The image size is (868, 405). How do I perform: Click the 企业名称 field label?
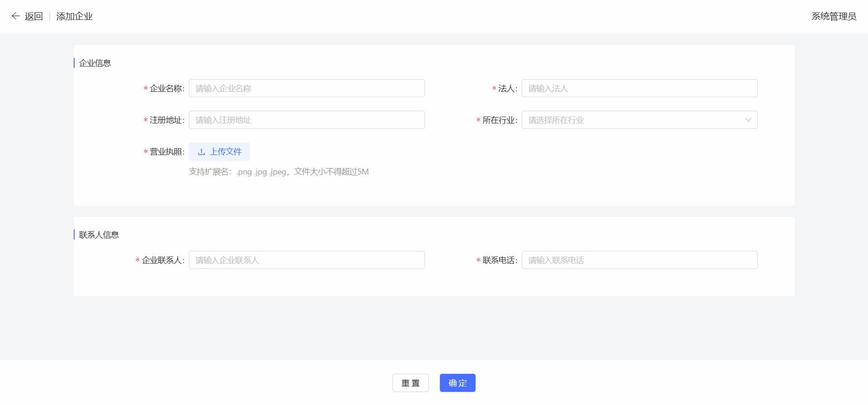tap(166, 89)
